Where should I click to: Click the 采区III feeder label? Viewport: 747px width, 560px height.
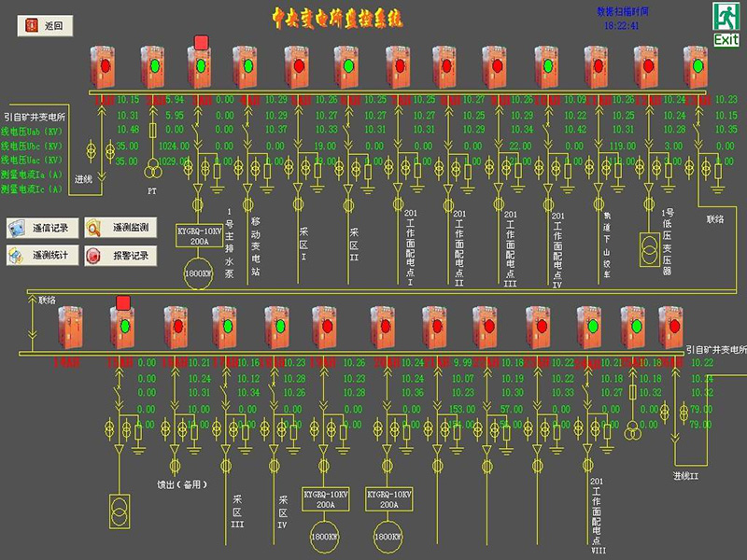pos(237,511)
